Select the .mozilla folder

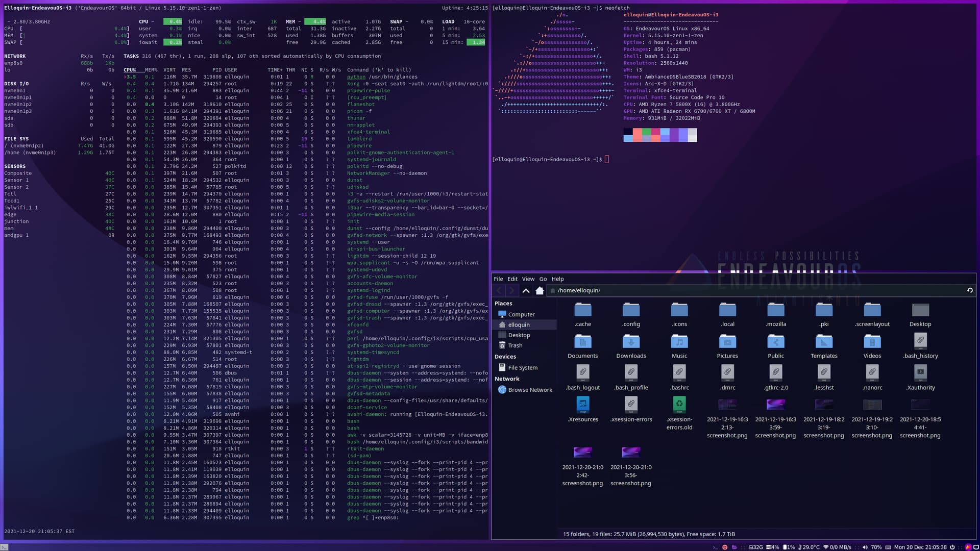[x=776, y=314]
